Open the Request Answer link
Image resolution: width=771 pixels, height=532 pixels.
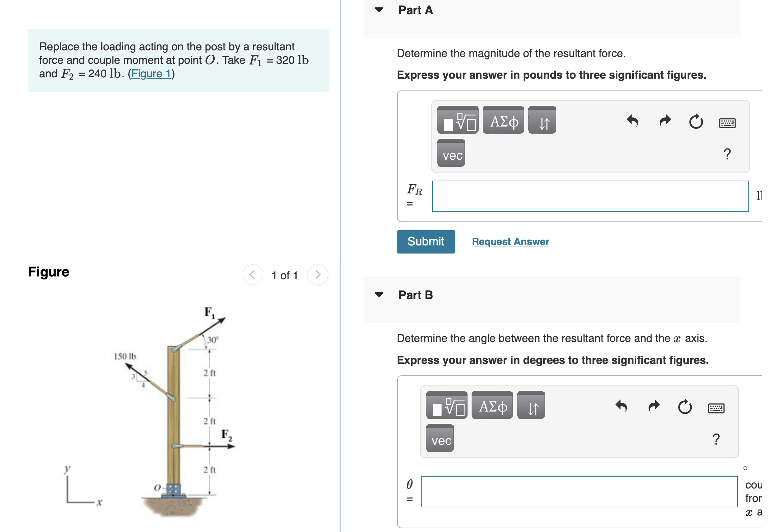click(x=510, y=241)
